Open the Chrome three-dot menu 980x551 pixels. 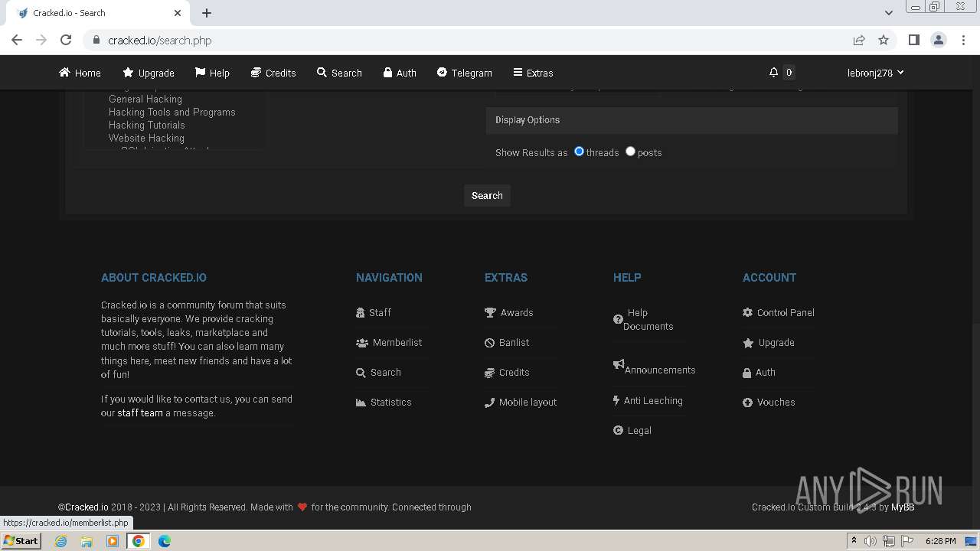[x=963, y=40]
